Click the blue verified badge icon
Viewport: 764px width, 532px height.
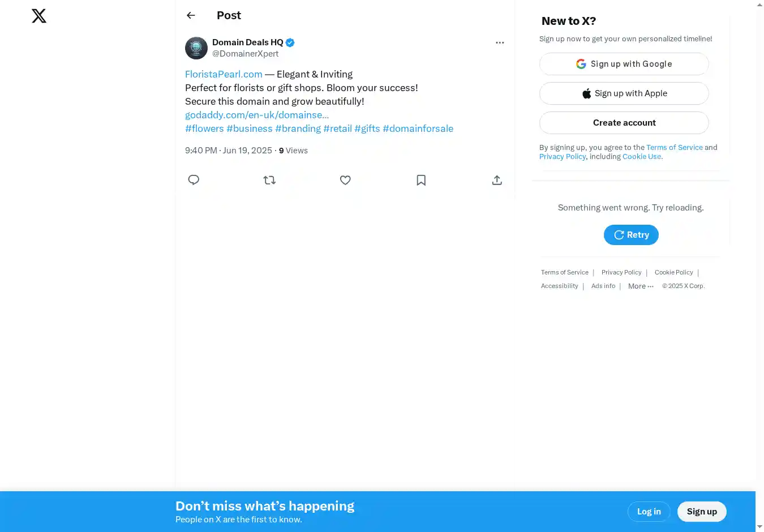tap(290, 42)
